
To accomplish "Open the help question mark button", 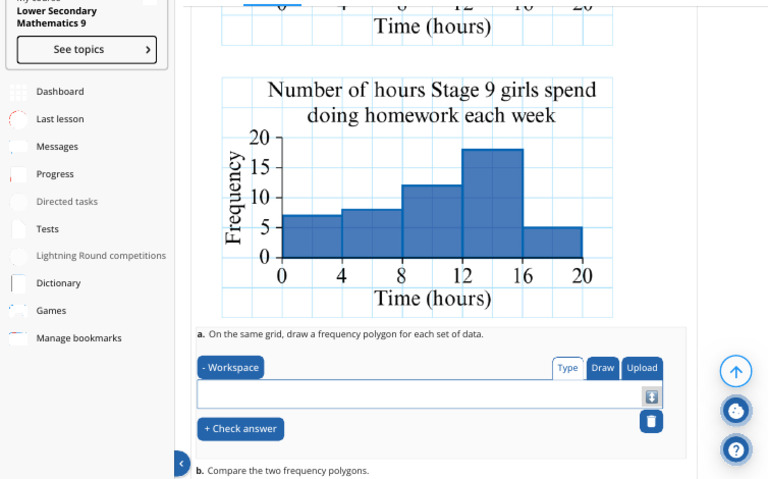I will [x=736, y=450].
